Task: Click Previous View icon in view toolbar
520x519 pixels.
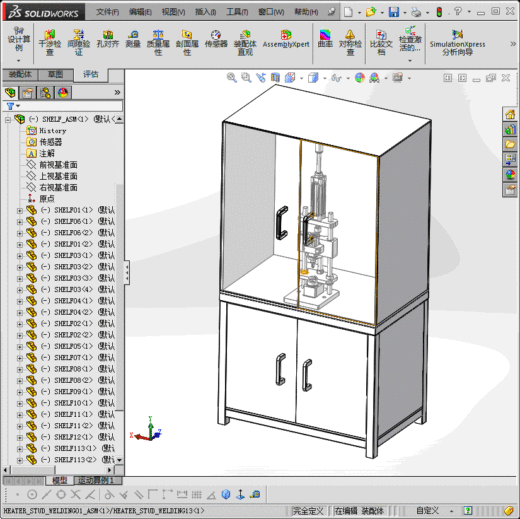Action: click(x=261, y=78)
